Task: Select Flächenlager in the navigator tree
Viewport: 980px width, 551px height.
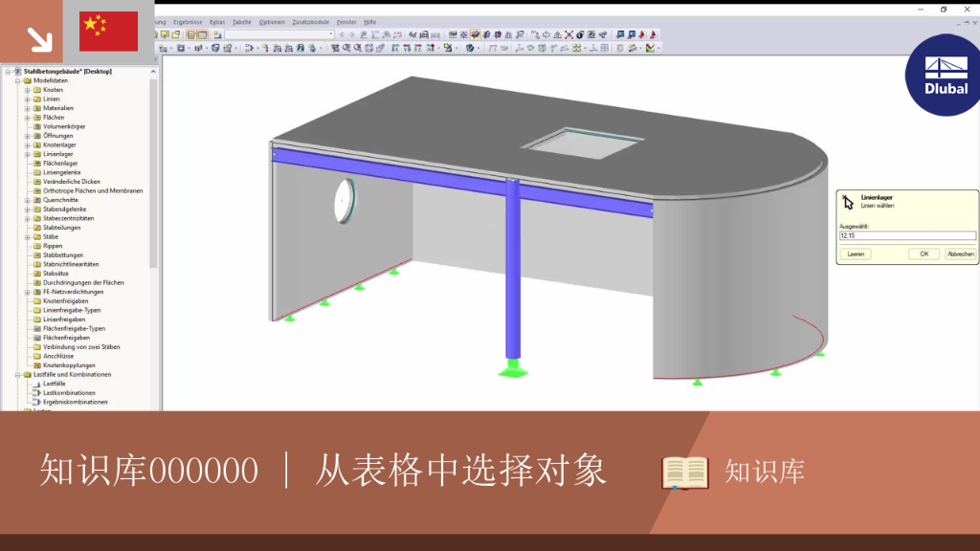Action: pyautogui.click(x=60, y=164)
